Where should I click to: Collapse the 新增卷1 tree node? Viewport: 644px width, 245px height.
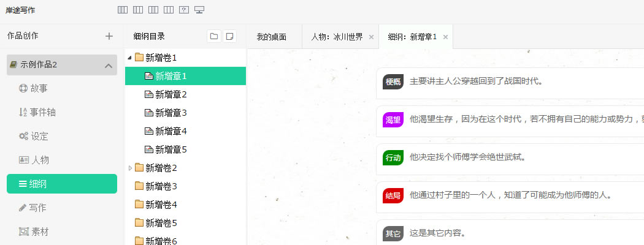[129, 58]
